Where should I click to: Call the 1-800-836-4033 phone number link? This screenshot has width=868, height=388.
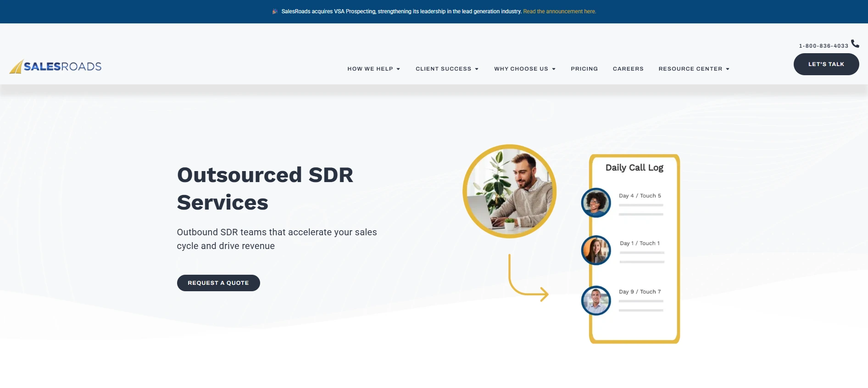coord(823,46)
